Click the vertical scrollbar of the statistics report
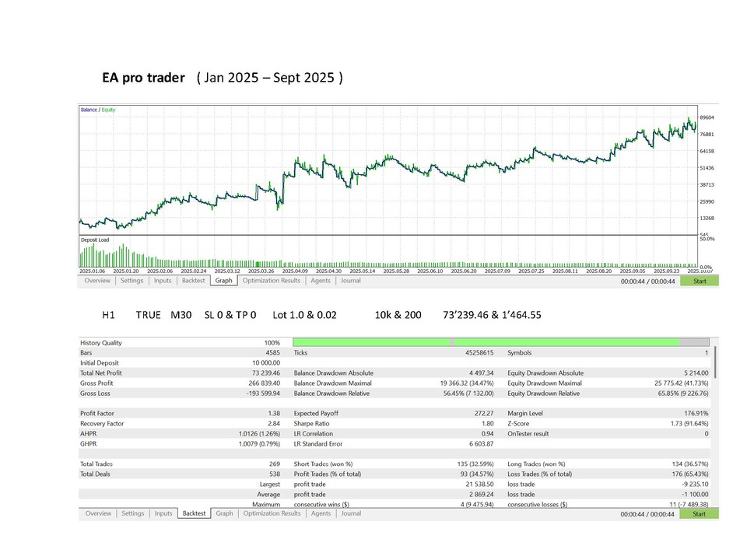The height and width of the screenshot is (560, 747). [716, 362]
